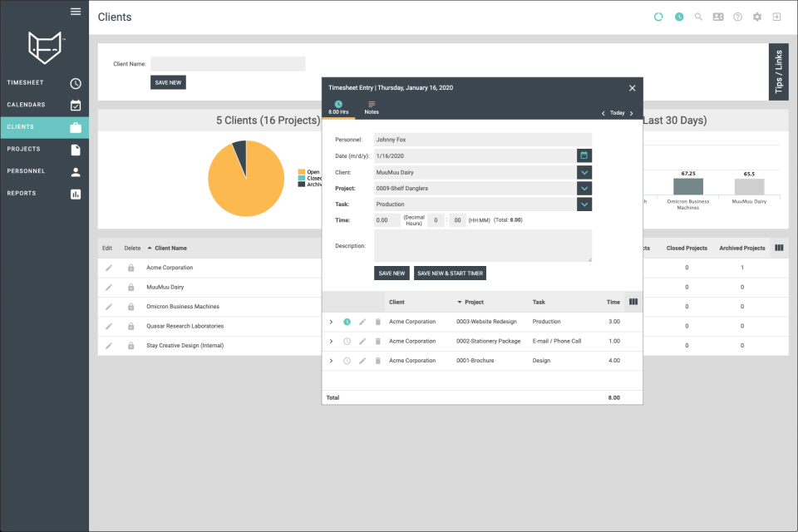Expand the Task dropdown Production
The height and width of the screenshot is (532, 798).
pos(584,204)
